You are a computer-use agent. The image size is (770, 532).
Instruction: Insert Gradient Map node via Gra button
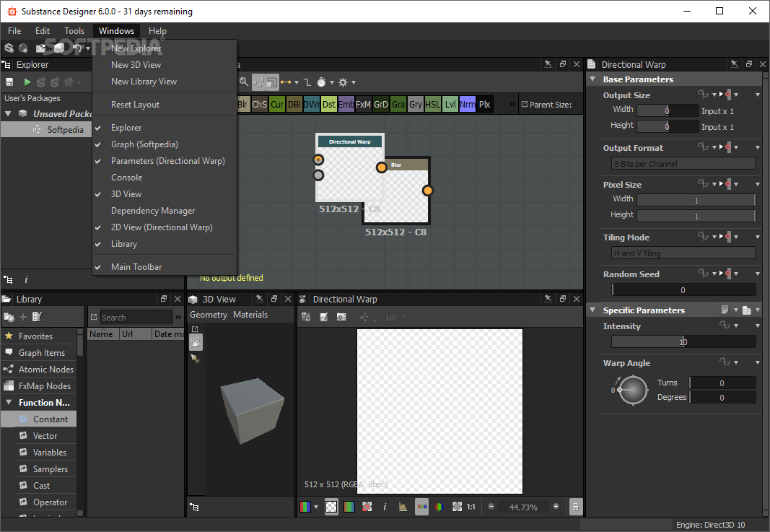[398, 104]
